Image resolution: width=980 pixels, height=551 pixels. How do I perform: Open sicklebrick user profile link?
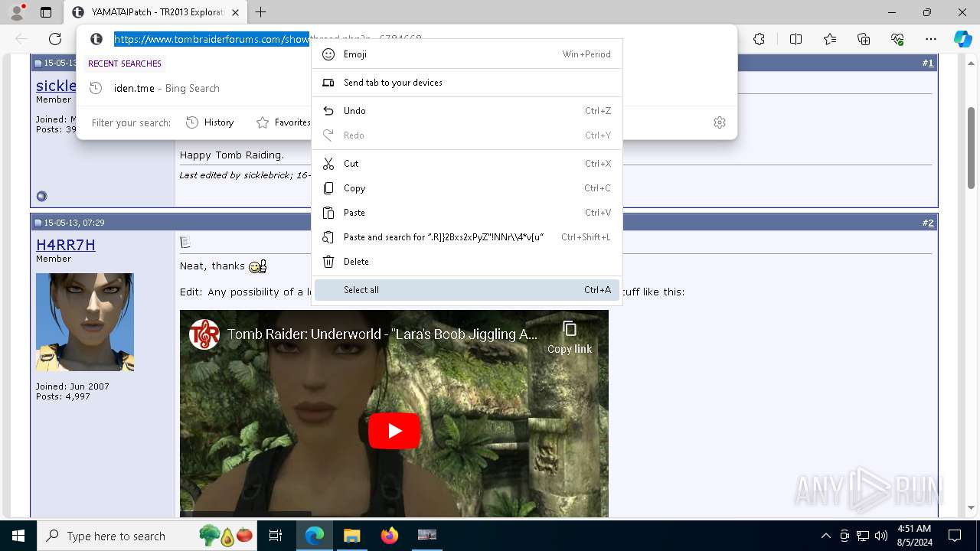(x=56, y=86)
